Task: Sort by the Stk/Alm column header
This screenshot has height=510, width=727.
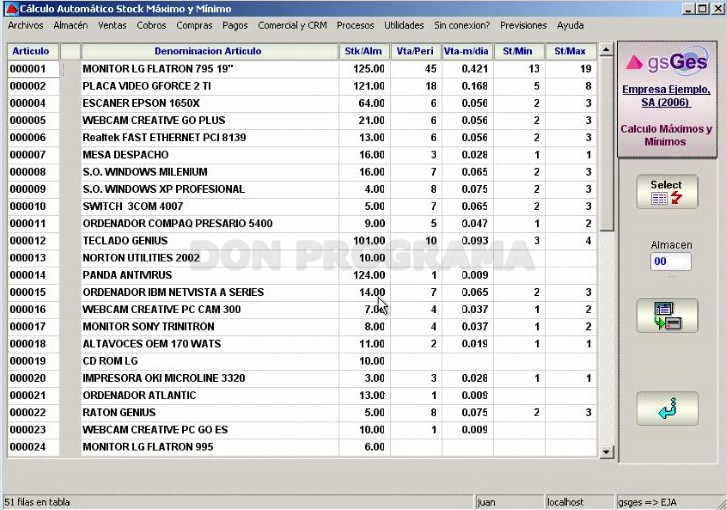Action: point(364,51)
